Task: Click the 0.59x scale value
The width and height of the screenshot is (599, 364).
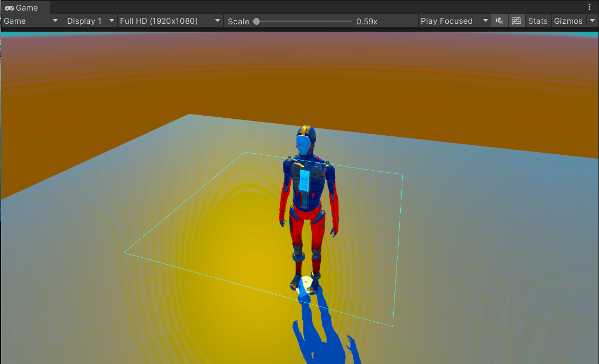Action: [366, 21]
